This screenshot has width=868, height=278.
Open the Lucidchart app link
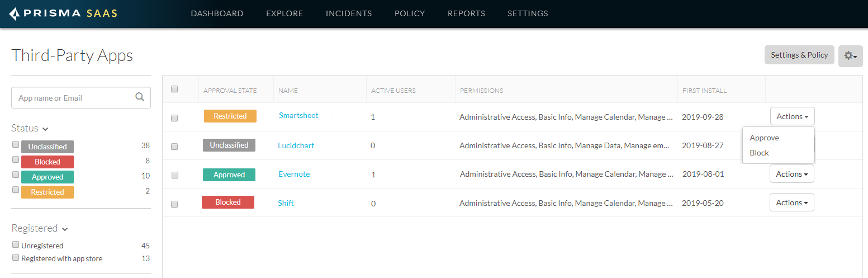click(x=296, y=145)
